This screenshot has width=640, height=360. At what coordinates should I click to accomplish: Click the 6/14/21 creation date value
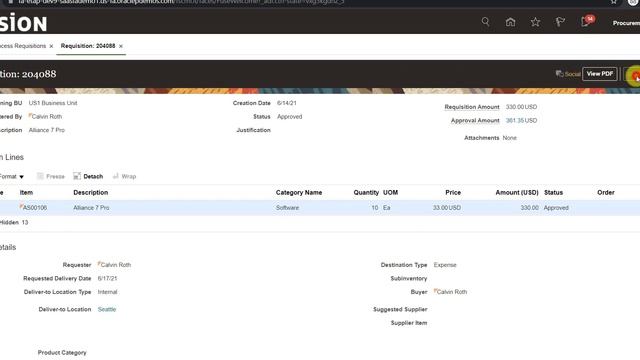(x=287, y=103)
